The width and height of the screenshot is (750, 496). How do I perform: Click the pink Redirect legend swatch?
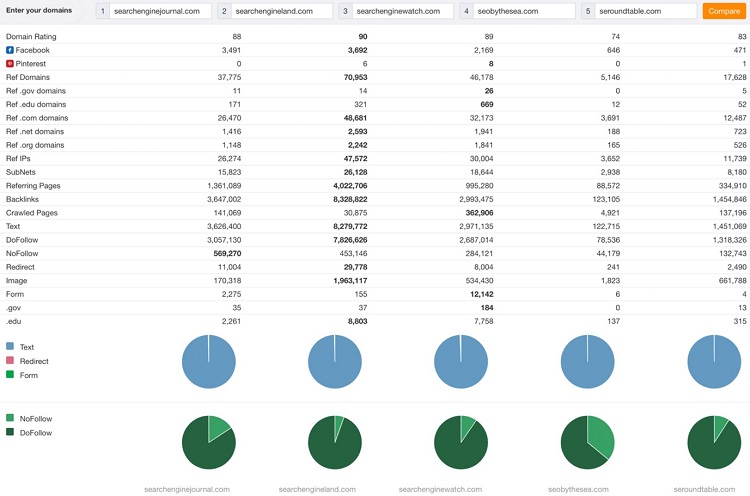click(x=10, y=360)
